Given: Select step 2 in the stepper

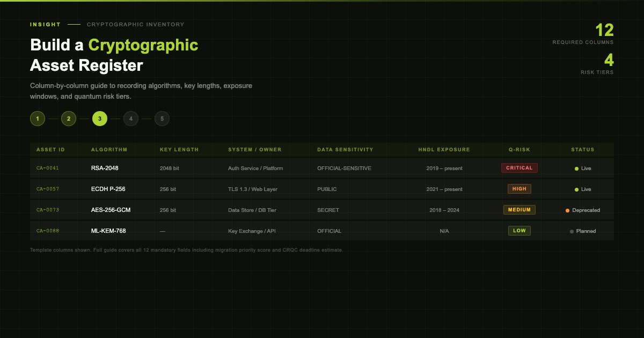Looking at the screenshot, I should click(69, 119).
